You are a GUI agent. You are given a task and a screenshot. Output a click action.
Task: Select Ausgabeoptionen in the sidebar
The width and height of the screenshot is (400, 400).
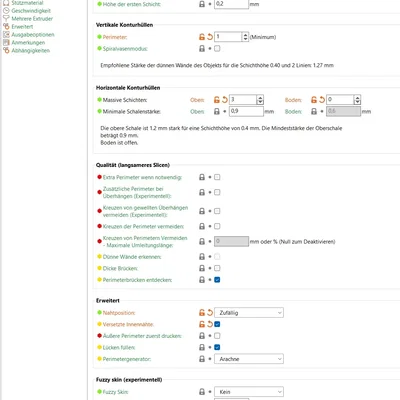pos(33,35)
